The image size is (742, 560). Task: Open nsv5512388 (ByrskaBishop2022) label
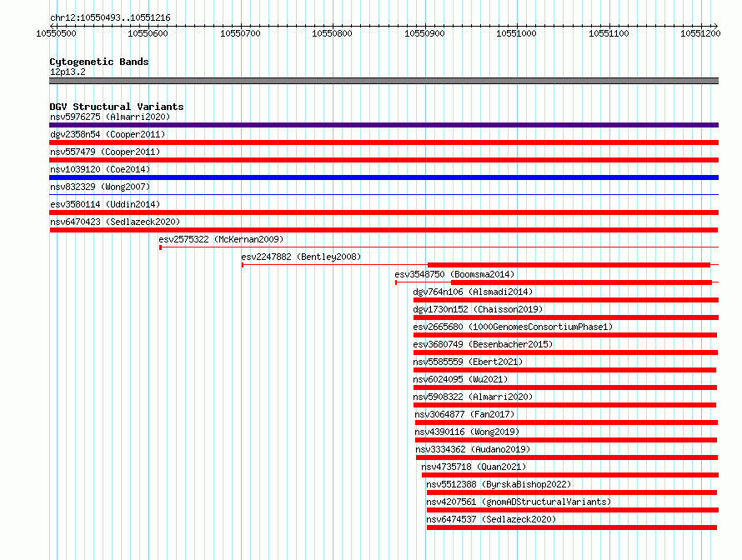499,484
